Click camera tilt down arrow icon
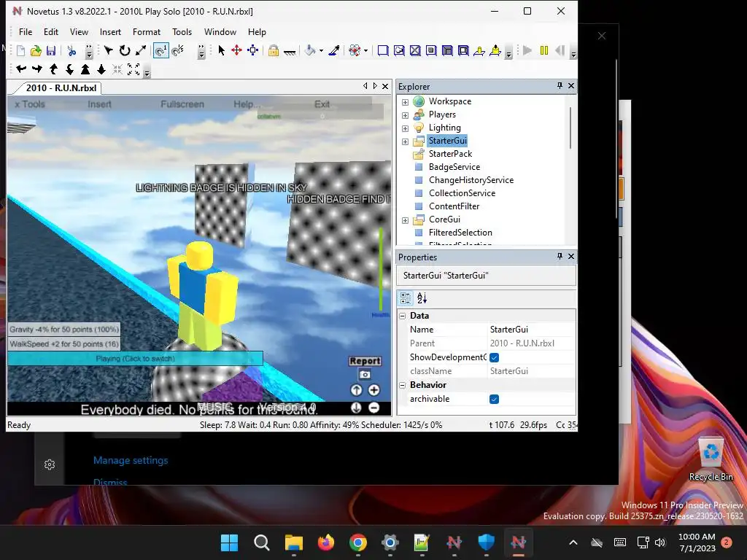747x560 pixels. coord(69,69)
